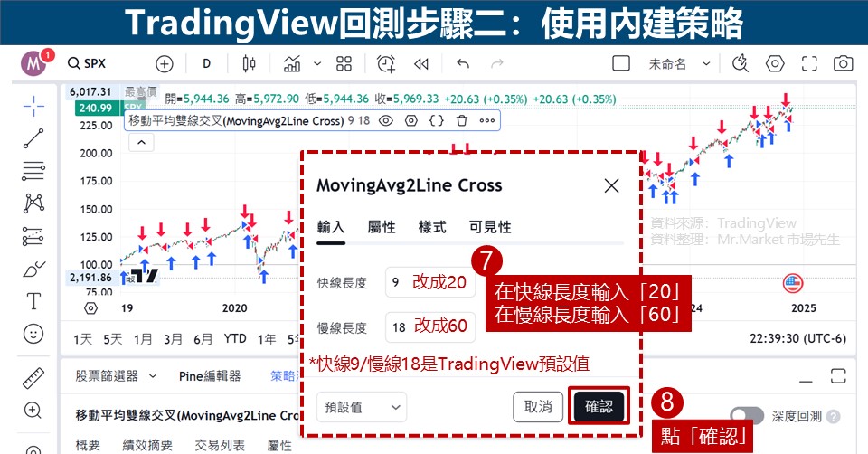The height and width of the screenshot is (454, 868).
Task: Select the ruler measure tool
Action: coord(33,378)
